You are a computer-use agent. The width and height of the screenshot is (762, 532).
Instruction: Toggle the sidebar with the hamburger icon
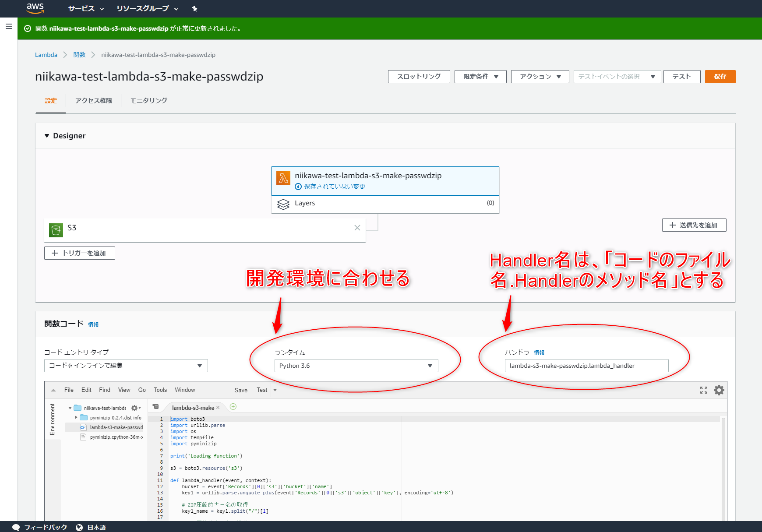point(9,26)
